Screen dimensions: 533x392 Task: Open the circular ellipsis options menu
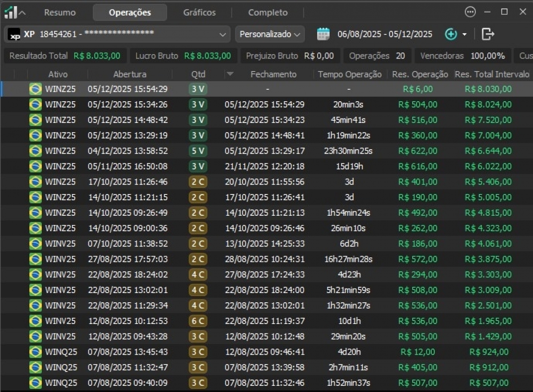click(x=470, y=12)
